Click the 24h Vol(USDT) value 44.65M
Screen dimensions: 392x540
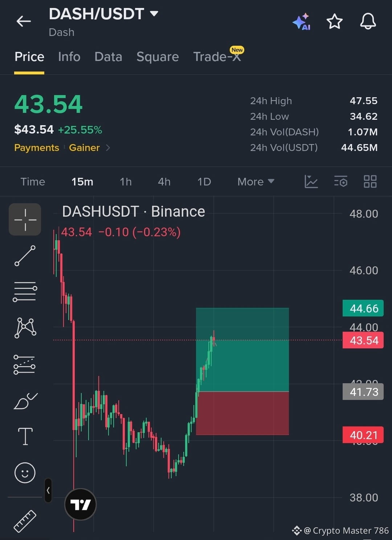point(359,148)
